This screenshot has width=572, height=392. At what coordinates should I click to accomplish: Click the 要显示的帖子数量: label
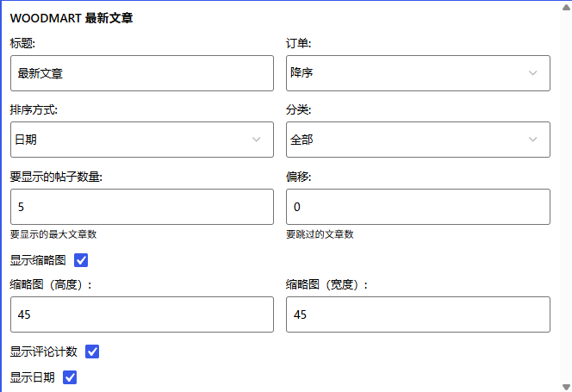coord(56,177)
